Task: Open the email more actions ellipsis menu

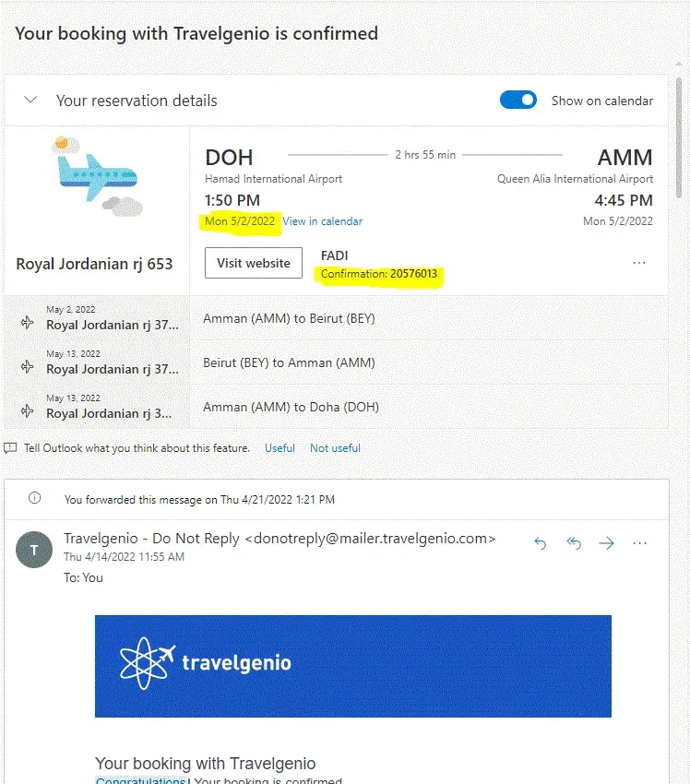Action: (x=639, y=543)
